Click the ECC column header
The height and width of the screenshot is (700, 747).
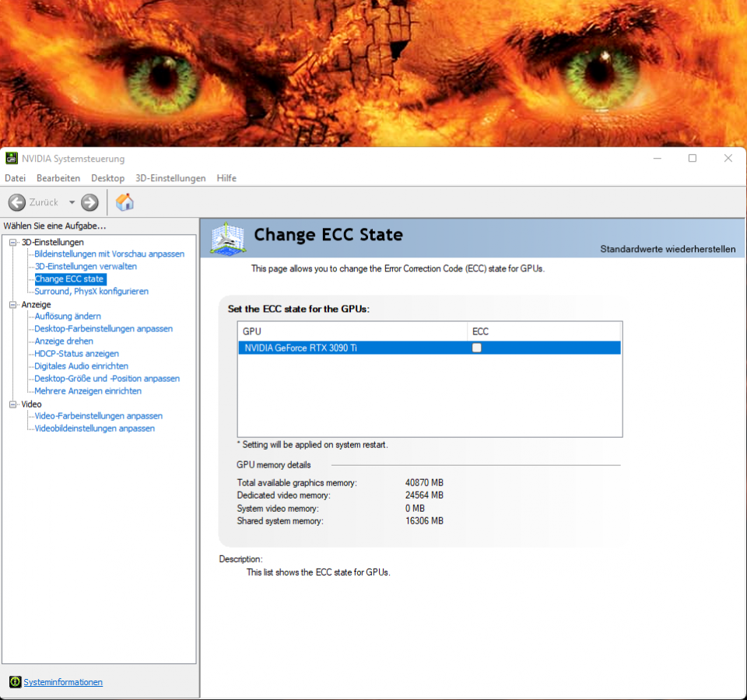pyautogui.click(x=544, y=331)
